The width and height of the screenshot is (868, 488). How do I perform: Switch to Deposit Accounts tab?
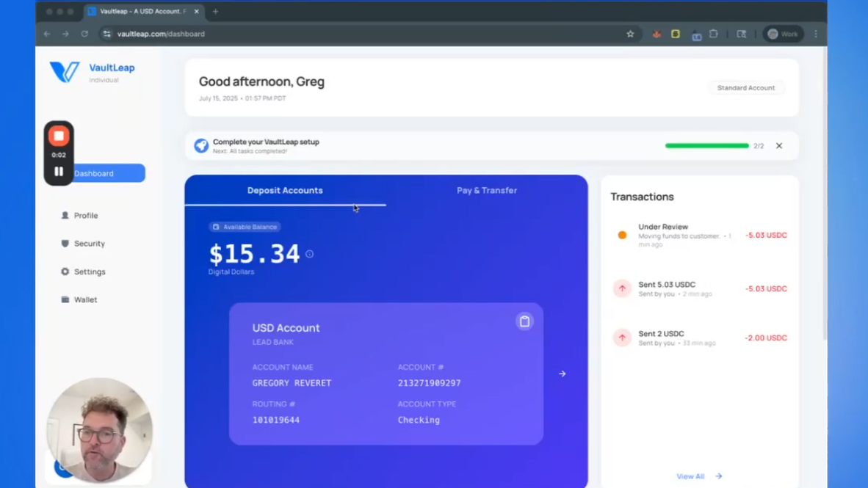coord(285,190)
